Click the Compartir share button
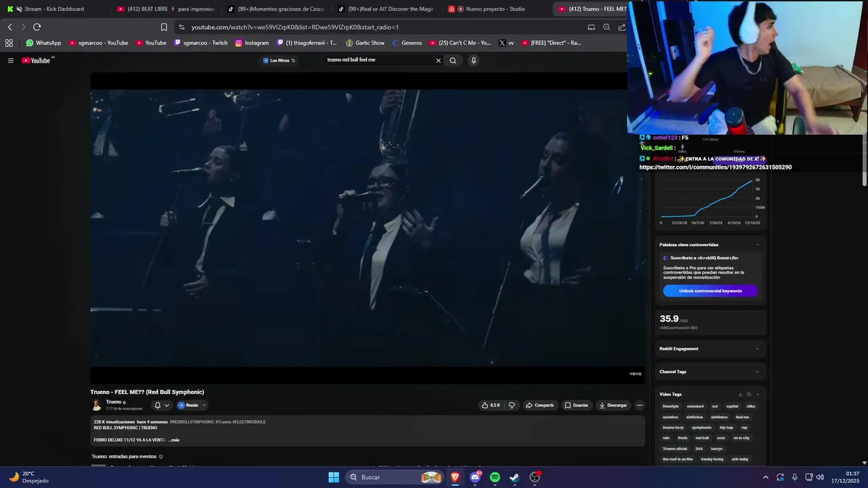 (x=540, y=405)
